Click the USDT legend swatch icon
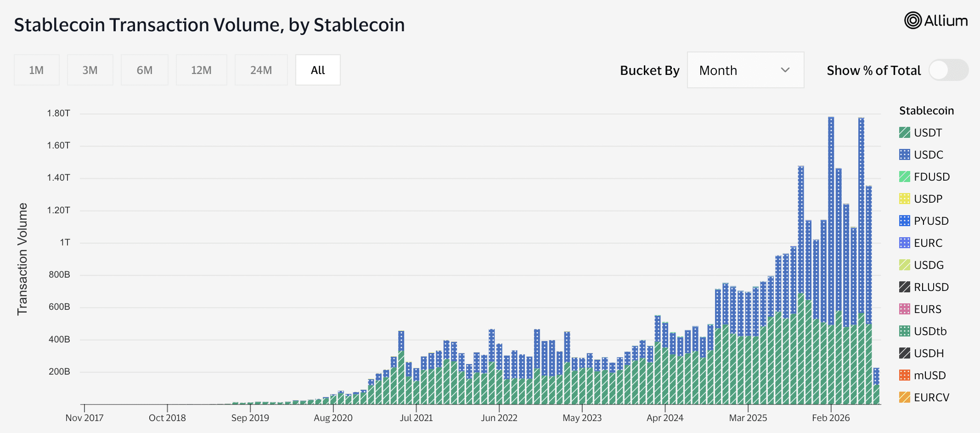 (905, 132)
